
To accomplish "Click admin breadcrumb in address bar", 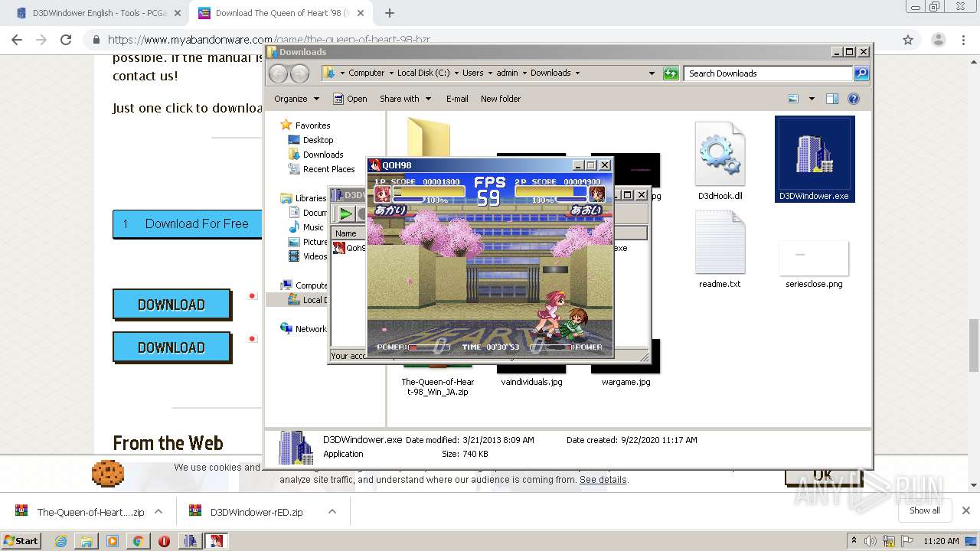I will [x=507, y=73].
